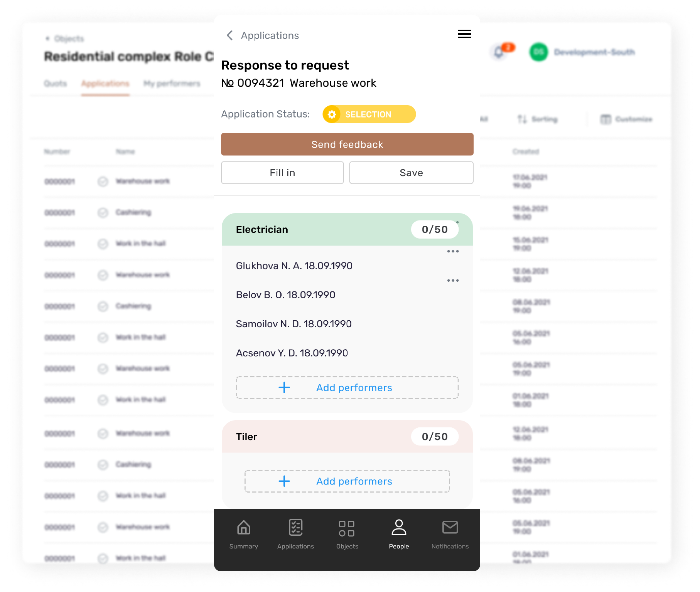Click the SELECTION status badge

pos(369,114)
